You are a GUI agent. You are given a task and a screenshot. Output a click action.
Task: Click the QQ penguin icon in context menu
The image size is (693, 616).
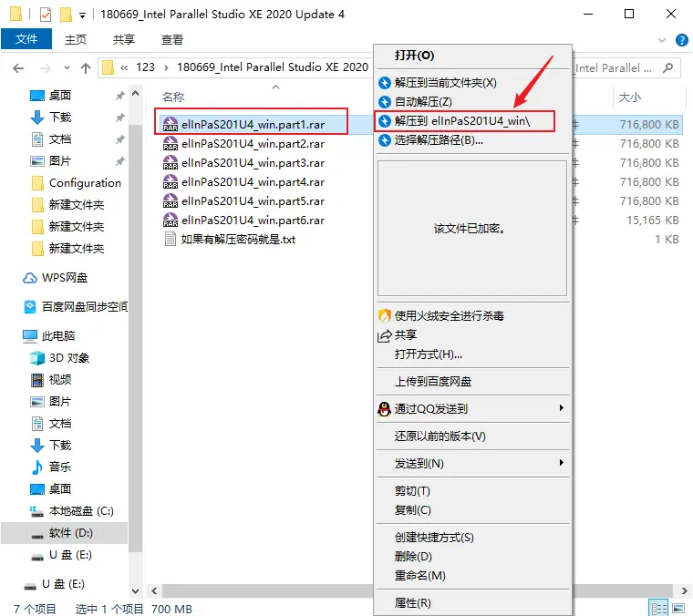tap(385, 409)
